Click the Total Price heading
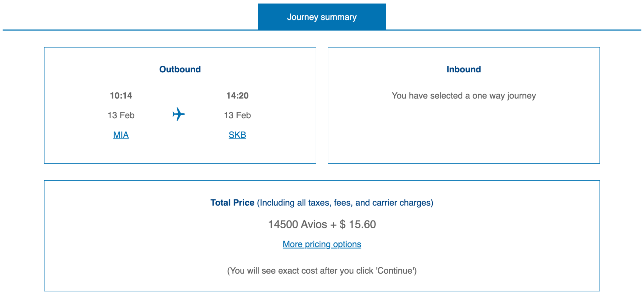Screen dimensions: 644x296 [x=233, y=203]
